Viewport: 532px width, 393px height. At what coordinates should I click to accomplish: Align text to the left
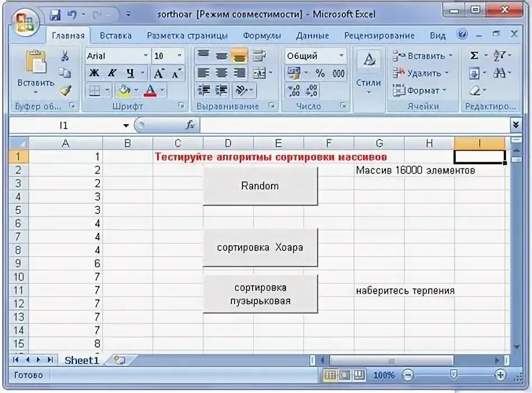(x=203, y=72)
